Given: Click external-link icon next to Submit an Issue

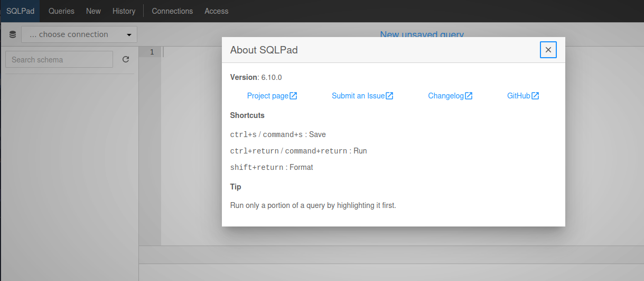Looking at the screenshot, I should coord(389,96).
